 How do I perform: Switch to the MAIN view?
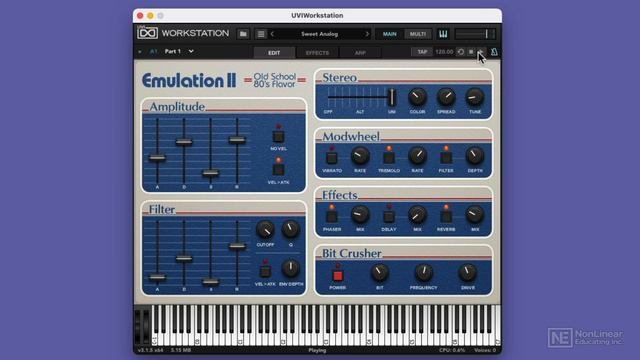pyautogui.click(x=389, y=34)
